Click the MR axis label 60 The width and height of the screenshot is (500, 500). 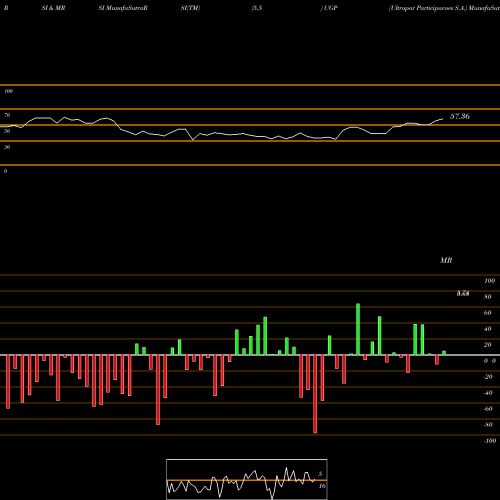487,313
